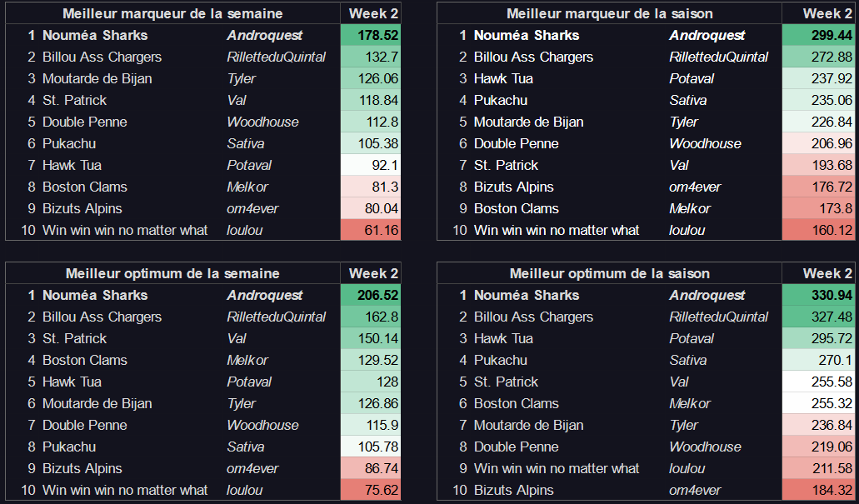
Task: Select the Meilleur marqueur de la saison header
Action: tap(609, 13)
